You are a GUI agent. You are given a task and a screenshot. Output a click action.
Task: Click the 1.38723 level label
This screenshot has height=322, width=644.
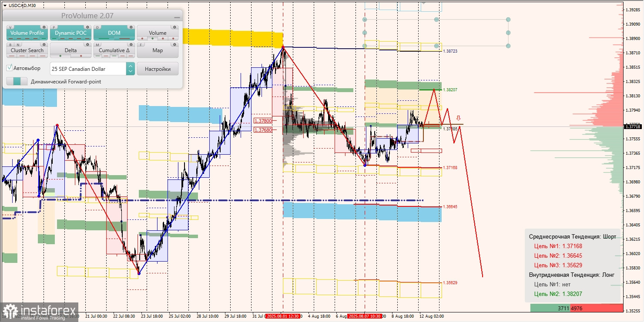coord(450,51)
